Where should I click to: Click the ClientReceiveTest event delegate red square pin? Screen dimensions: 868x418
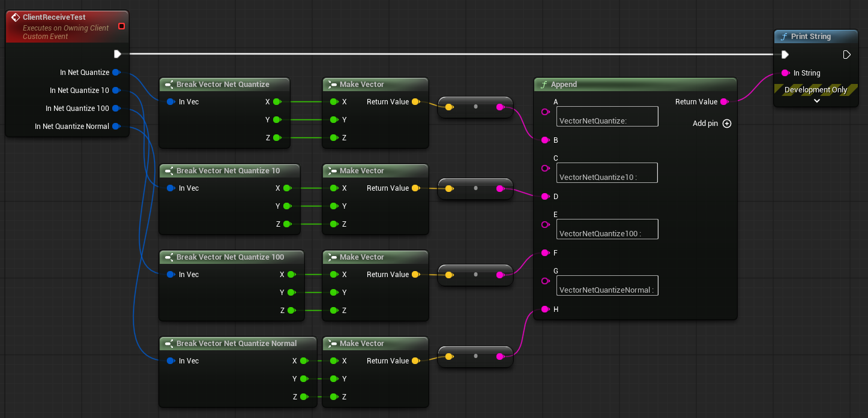pyautogui.click(x=122, y=26)
